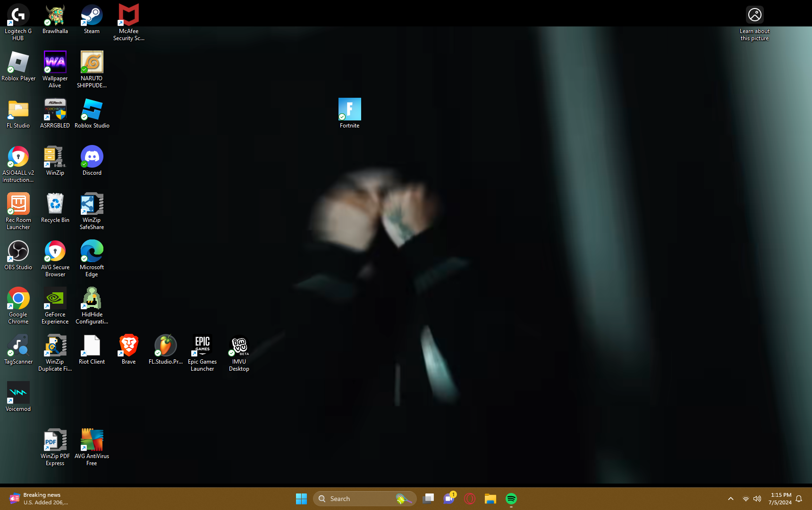This screenshot has width=812, height=510.
Task: Select the Google Chrome shortcut
Action: click(18, 306)
